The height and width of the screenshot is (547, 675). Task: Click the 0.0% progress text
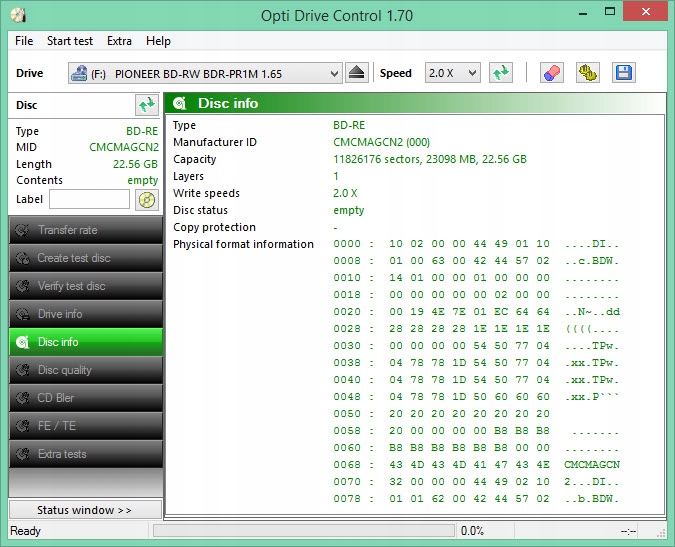472,531
